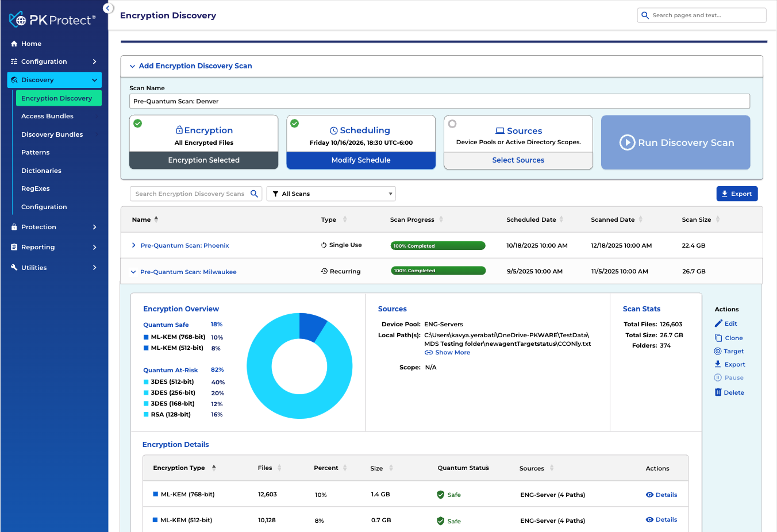The height and width of the screenshot is (532, 777).
Task: Click the Search Encryption Discovery Scans field
Action: 196,194
